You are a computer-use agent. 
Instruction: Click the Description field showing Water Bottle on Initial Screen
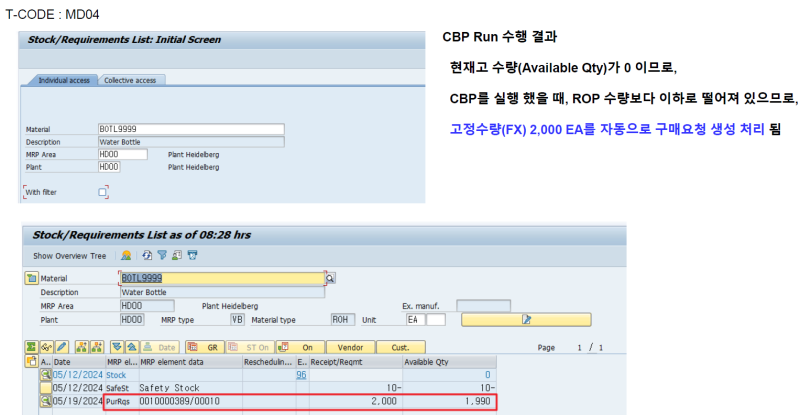(191, 142)
